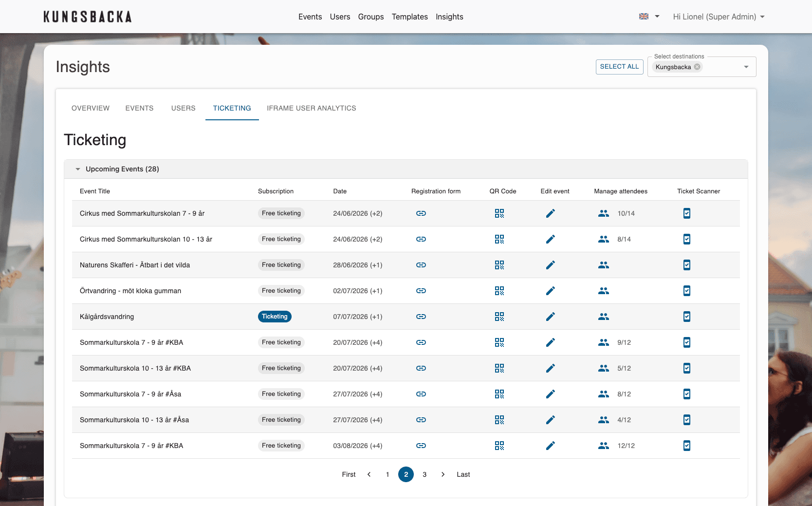
Task: Go to page 1
Action: 388,474
